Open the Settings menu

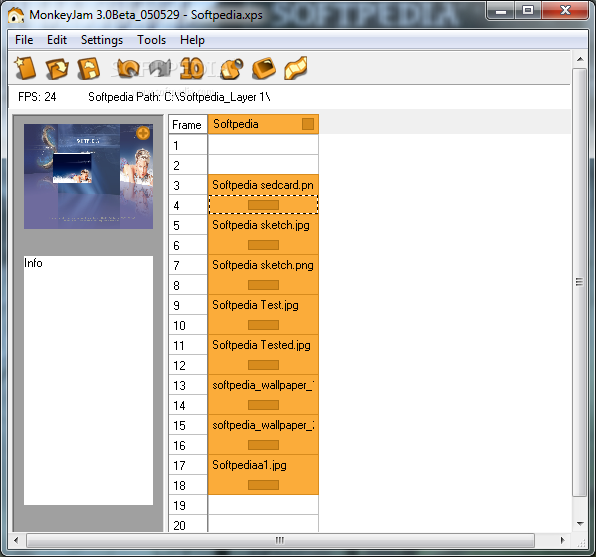coord(102,40)
